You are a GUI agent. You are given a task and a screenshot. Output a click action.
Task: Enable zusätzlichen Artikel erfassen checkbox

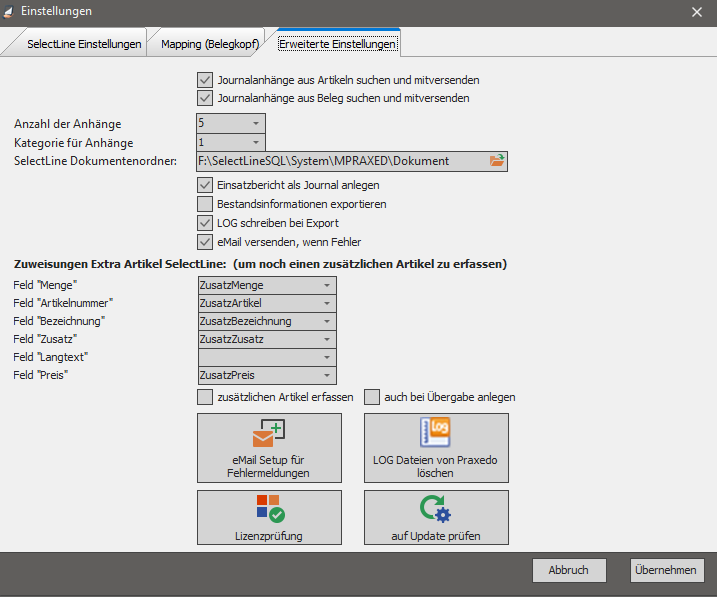205,397
